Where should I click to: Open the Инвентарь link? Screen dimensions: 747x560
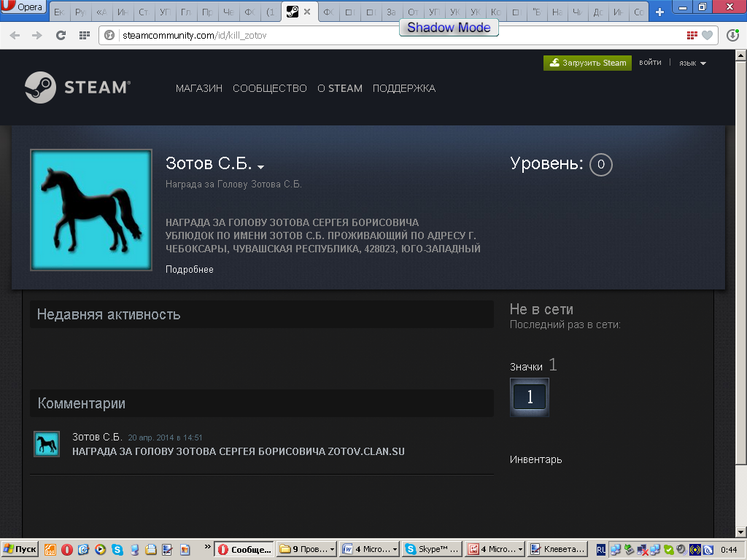coord(535,459)
